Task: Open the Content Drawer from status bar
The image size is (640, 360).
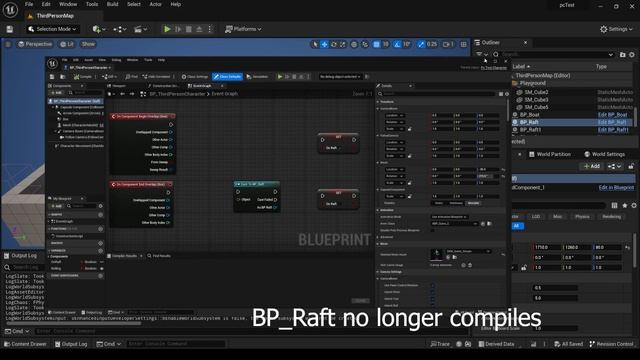Action: [x=25, y=344]
